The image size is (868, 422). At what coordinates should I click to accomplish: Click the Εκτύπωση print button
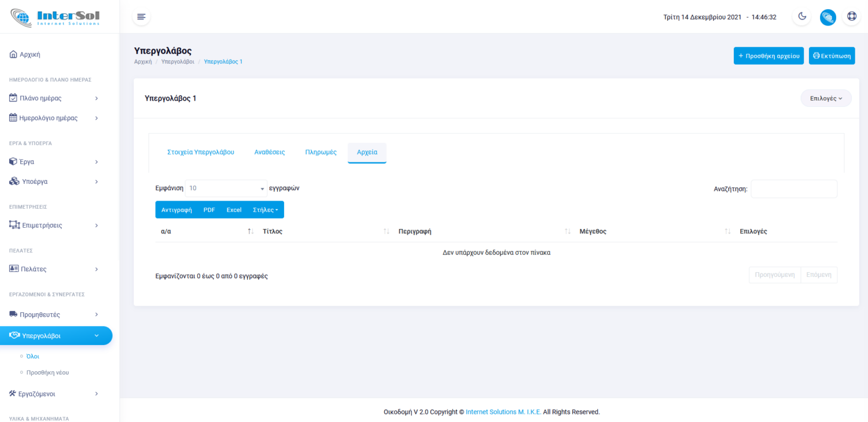click(x=832, y=56)
